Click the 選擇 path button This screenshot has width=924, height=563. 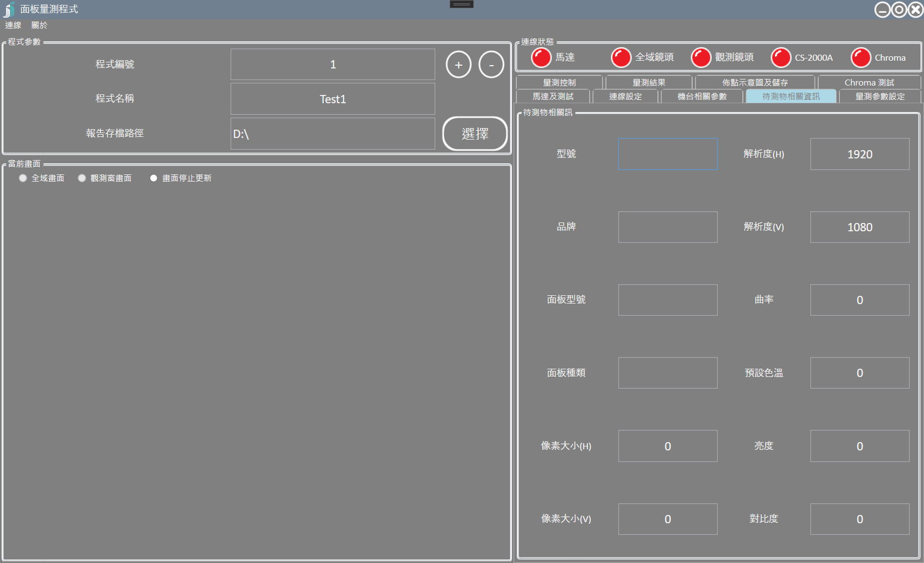(x=475, y=134)
